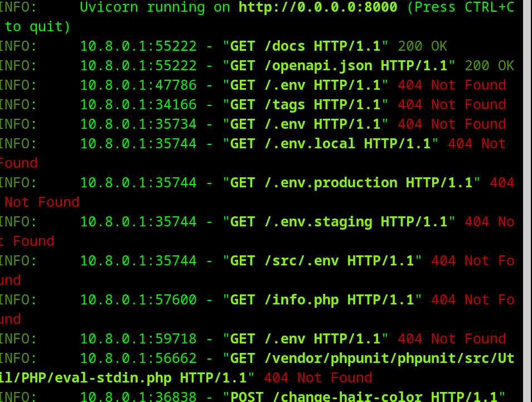Click the "GET /docs HTTP/1.1" request text

306,46
